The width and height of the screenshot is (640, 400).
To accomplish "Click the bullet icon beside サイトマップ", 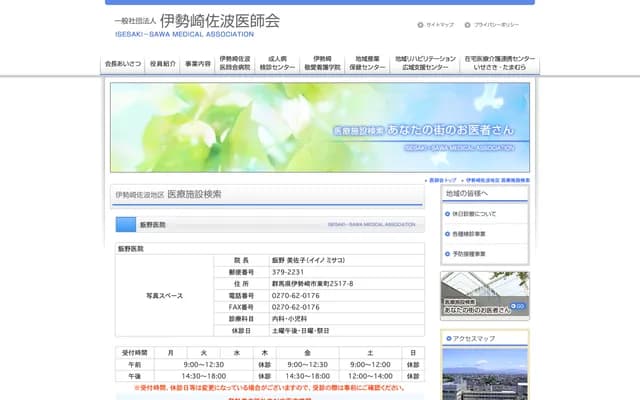I will coord(419,24).
